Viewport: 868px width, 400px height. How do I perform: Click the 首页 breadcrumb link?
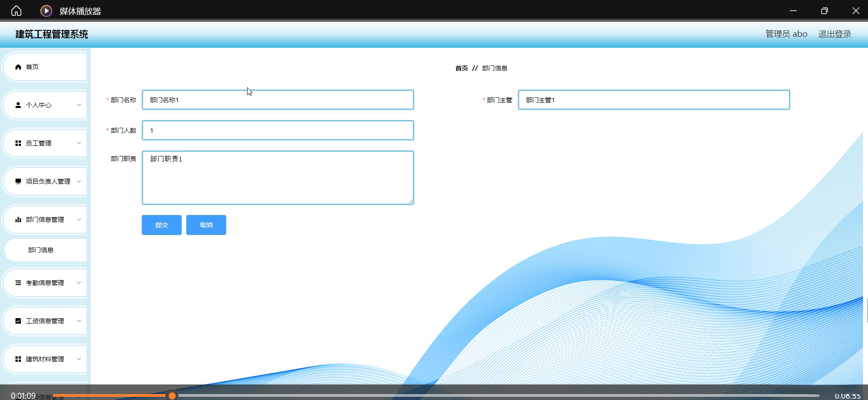tap(461, 68)
